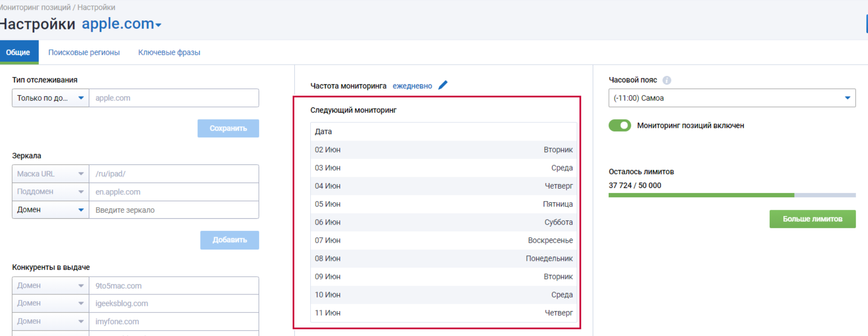868x336 pixels.
Task: Open the Поддомен mirror type dropdown
Action: coord(50,192)
